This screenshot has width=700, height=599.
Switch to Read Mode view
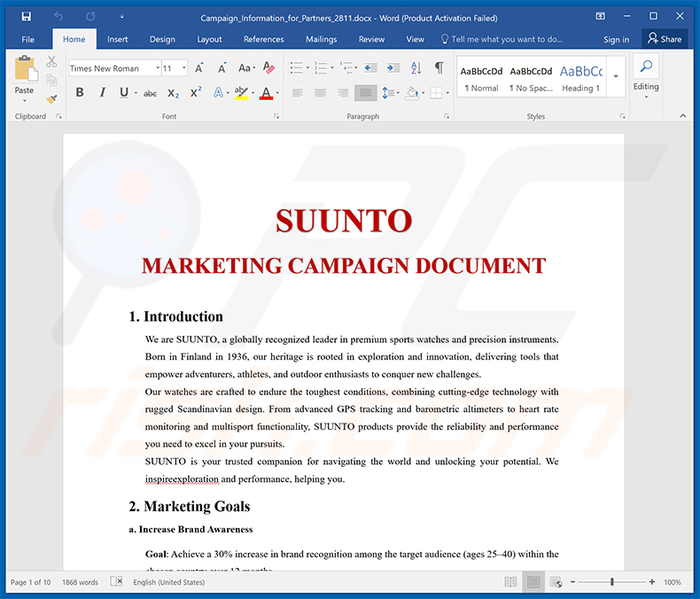tap(510, 581)
